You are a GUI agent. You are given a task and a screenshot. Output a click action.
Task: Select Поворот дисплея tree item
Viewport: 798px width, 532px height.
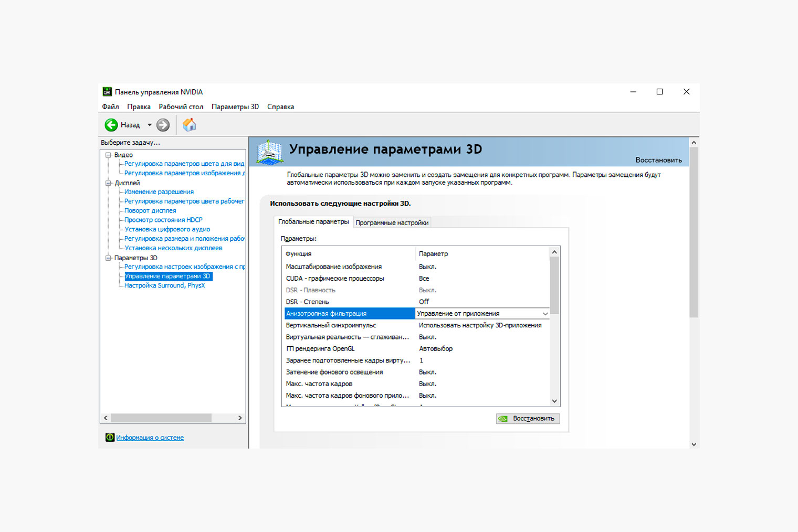click(150, 210)
